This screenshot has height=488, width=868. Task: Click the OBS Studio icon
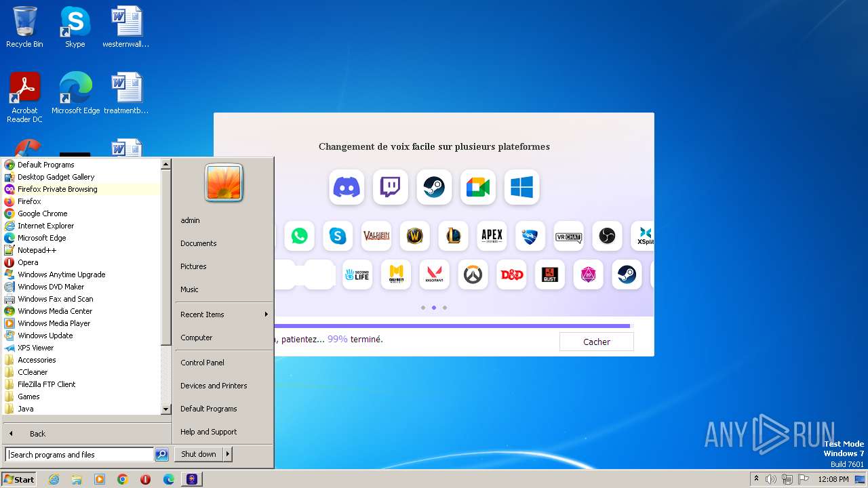pyautogui.click(x=607, y=236)
